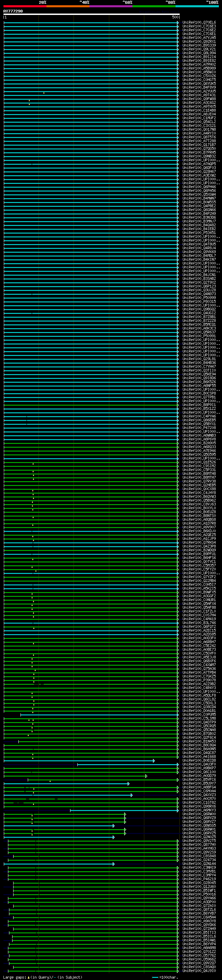Select hit label UniRef100_A0DD79
222x980 pixels.
[x=199, y=776]
